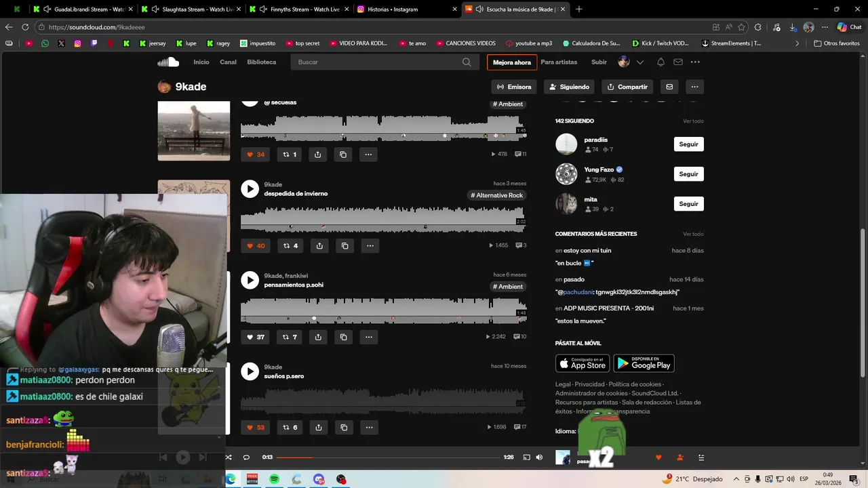
Task: Toggle like on the currently playing track
Action: (658, 457)
